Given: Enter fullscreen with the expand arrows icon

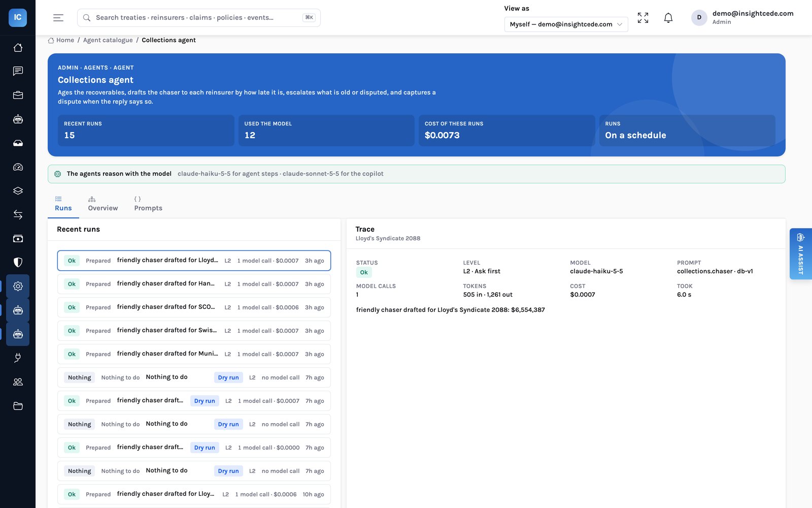Looking at the screenshot, I should [x=643, y=18].
